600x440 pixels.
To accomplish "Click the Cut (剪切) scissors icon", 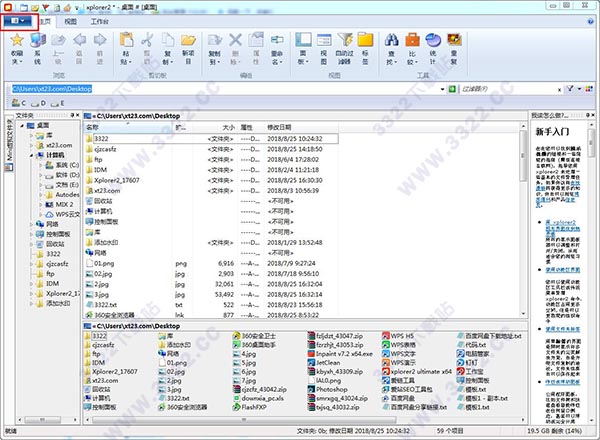I will coord(147,40).
